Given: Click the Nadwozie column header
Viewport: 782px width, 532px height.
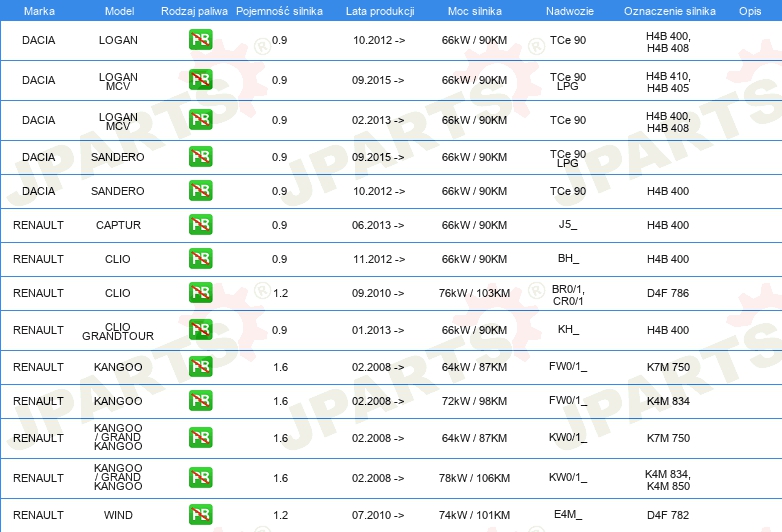Looking at the screenshot, I should point(570,11).
